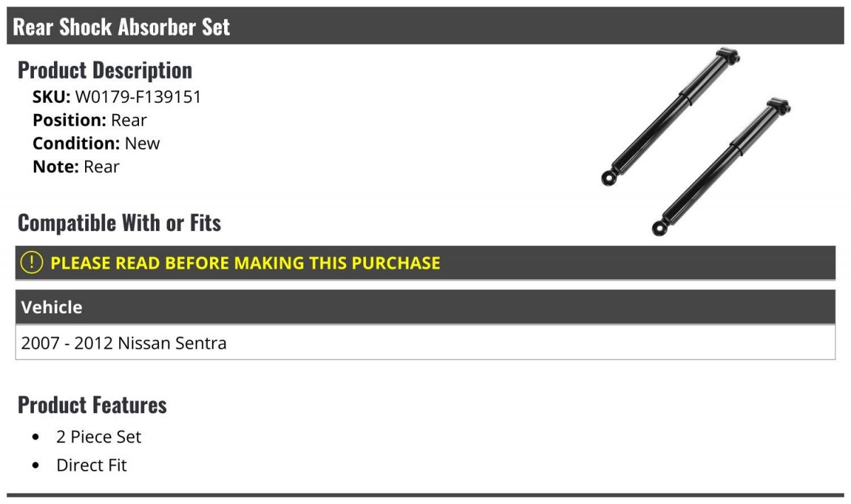This screenshot has height=504, width=851.
Task: Click the Product Description heading
Action: pyautogui.click(x=105, y=70)
